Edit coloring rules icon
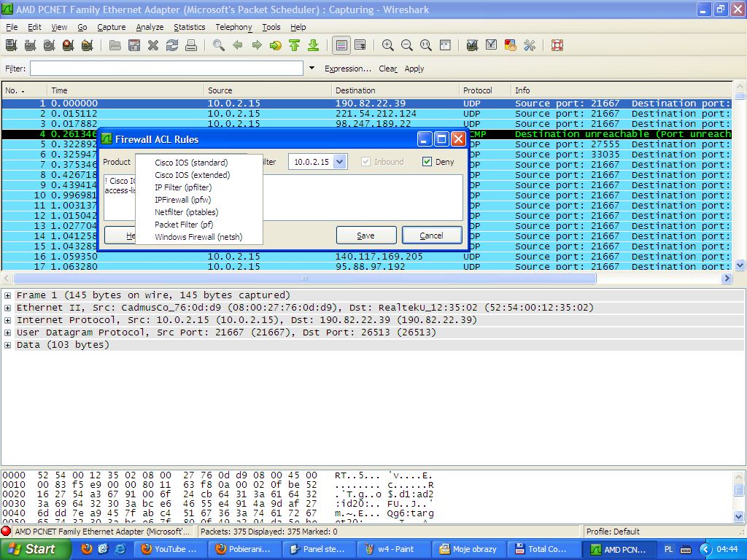Viewport: 747px width, 560px height. click(510, 45)
